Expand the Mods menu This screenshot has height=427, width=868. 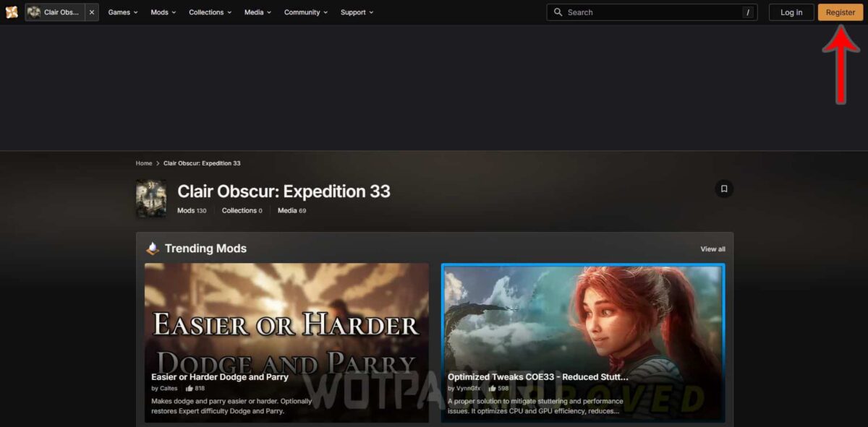coord(163,12)
